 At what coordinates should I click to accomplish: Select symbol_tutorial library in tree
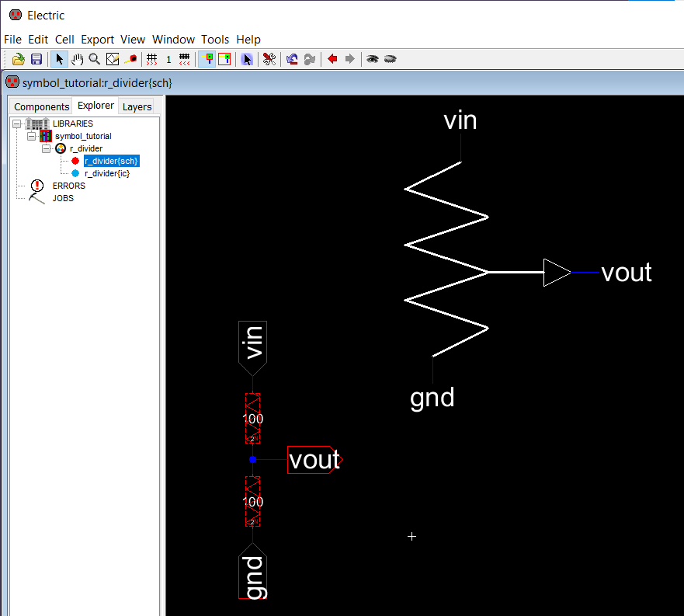click(83, 136)
